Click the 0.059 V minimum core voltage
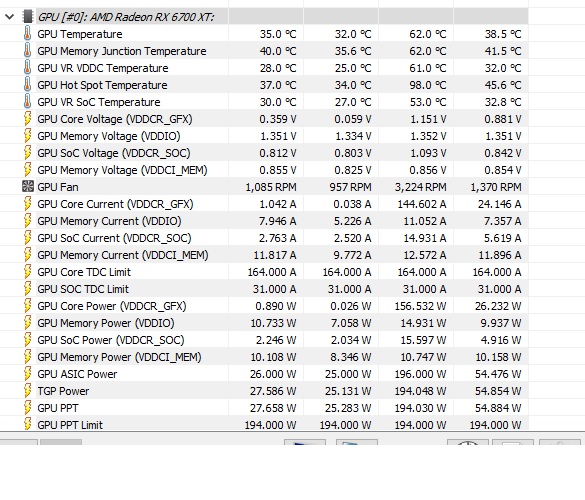 (353, 119)
